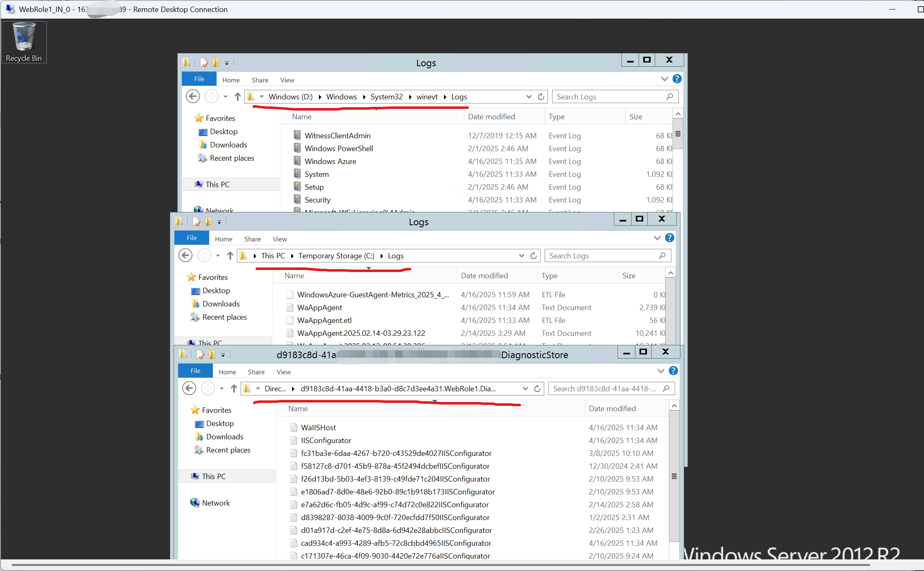924x571 pixels.
Task: Open the address history dropdown in the Temporary Storage Logs window
Action: (521, 256)
